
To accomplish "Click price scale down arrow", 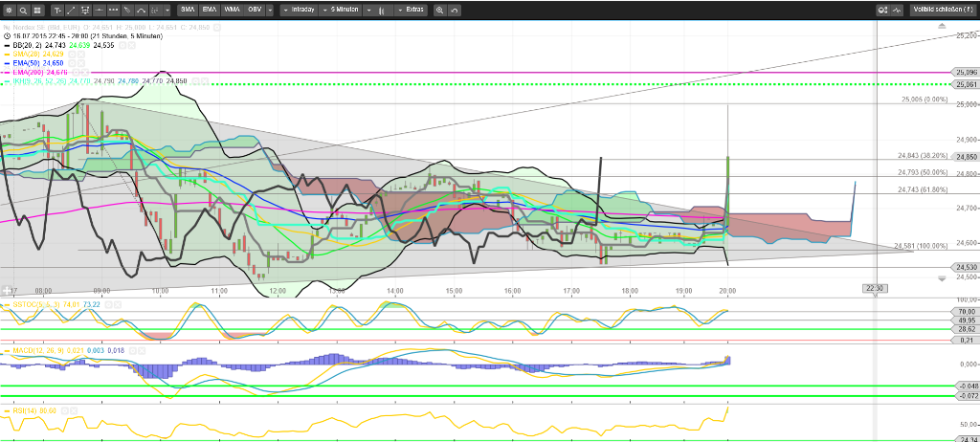I will [x=942, y=278].
